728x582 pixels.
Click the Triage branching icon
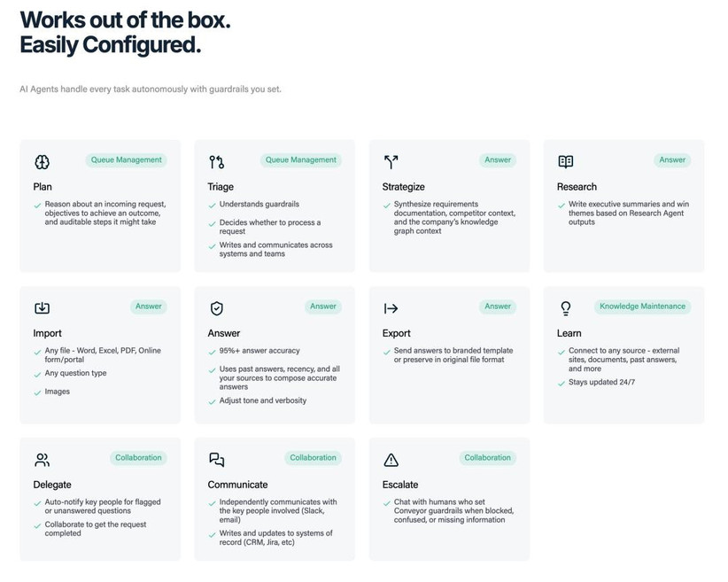[x=216, y=161]
